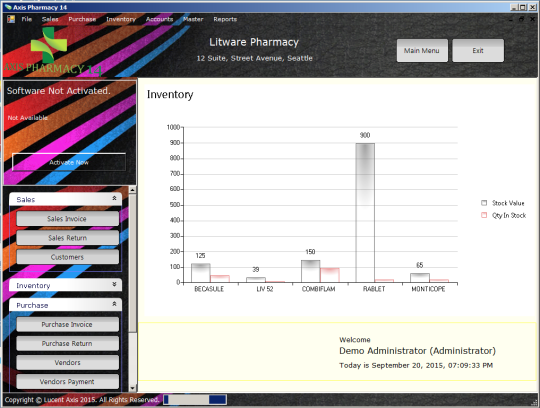Click the LIV 52 axis label

point(264,289)
